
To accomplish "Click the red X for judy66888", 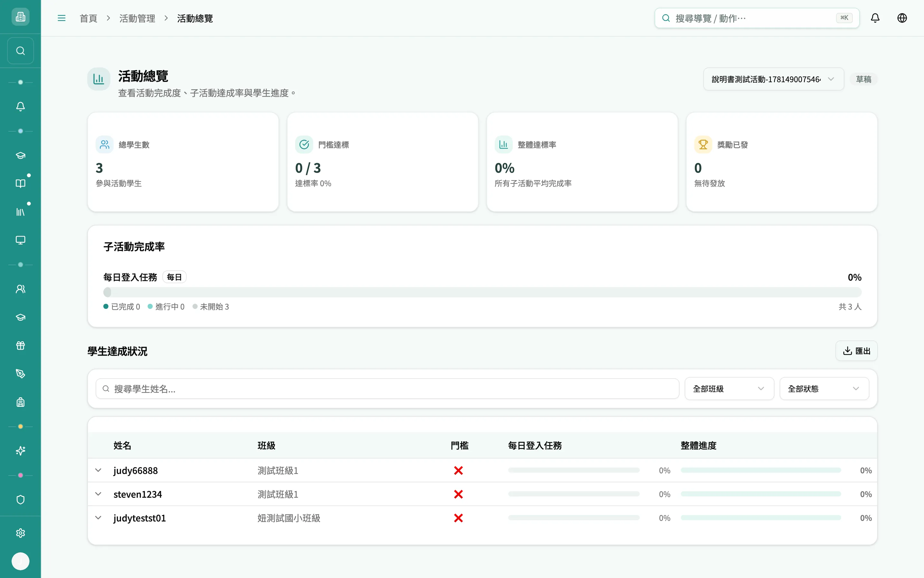I will pos(458,470).
